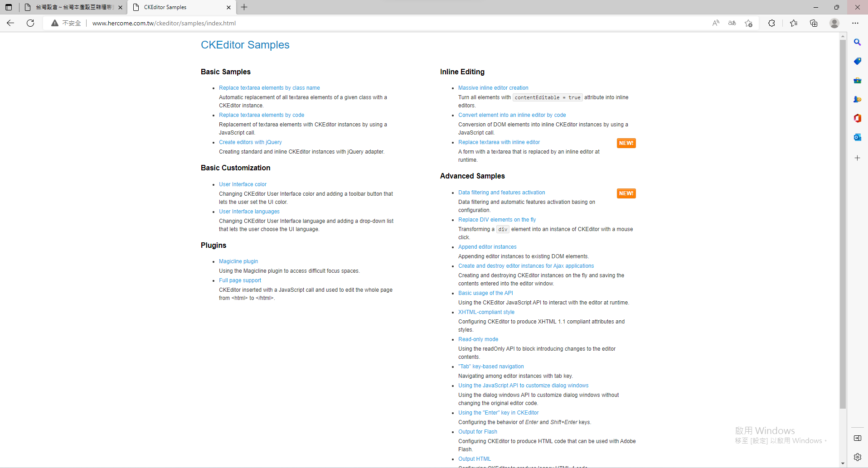Open the tab actions menu icon

click(9, 7)
